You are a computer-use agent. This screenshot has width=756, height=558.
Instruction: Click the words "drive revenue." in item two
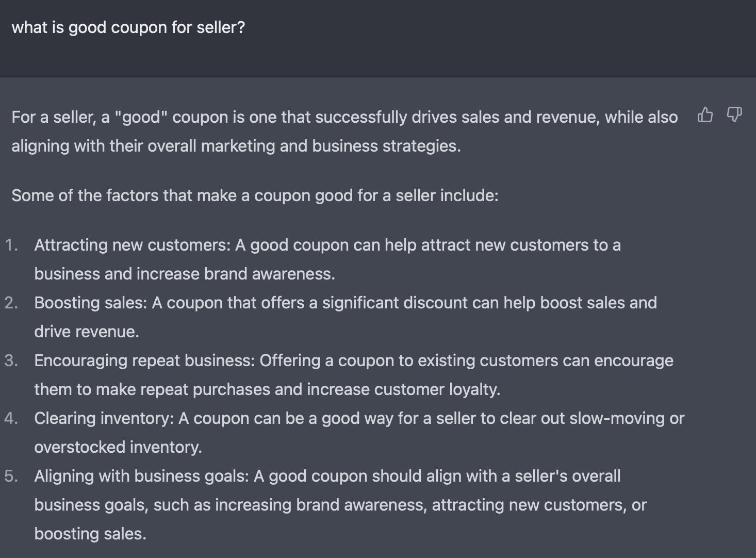click(87, 332)
